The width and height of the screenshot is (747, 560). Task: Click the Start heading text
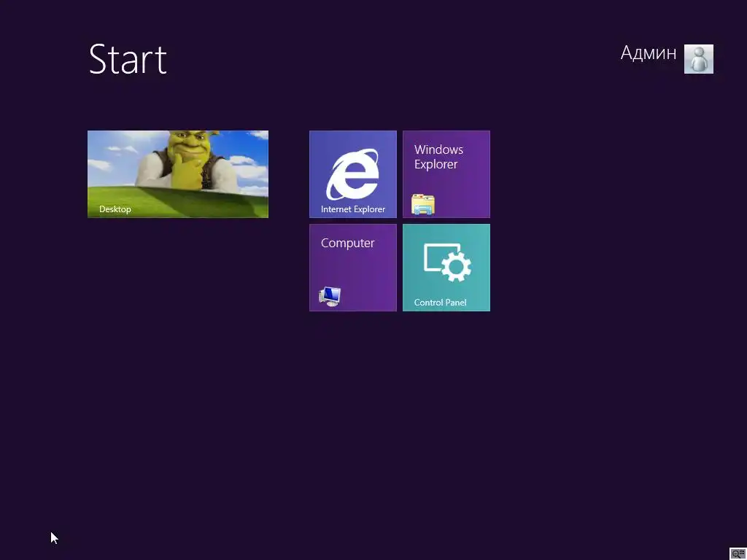click(128, 60)
